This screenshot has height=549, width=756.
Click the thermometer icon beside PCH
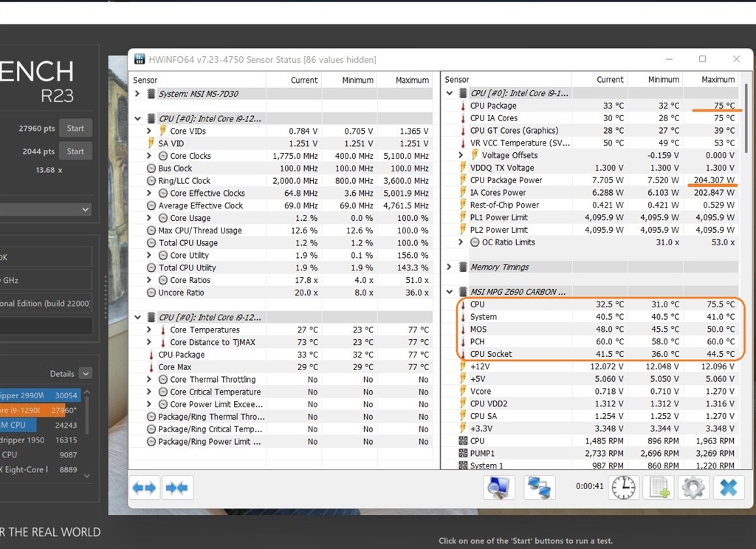pyautogui.click(x=463, y=341)
